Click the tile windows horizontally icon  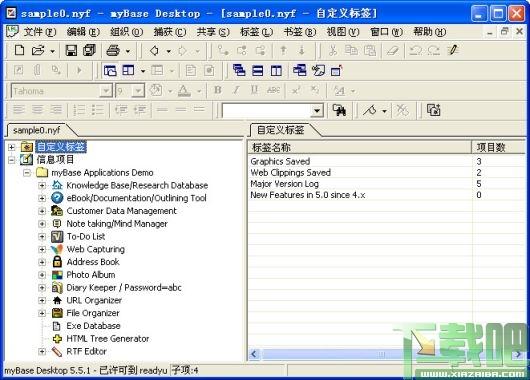[x=258, y=71]
